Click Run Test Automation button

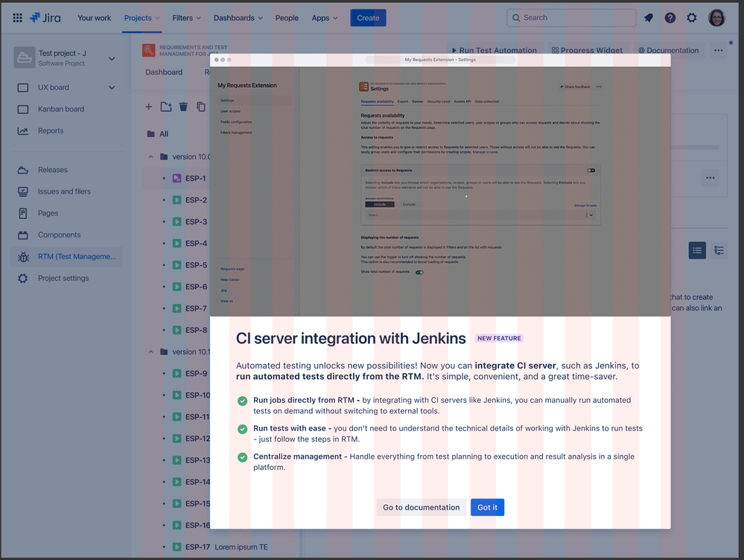(494, 51)
